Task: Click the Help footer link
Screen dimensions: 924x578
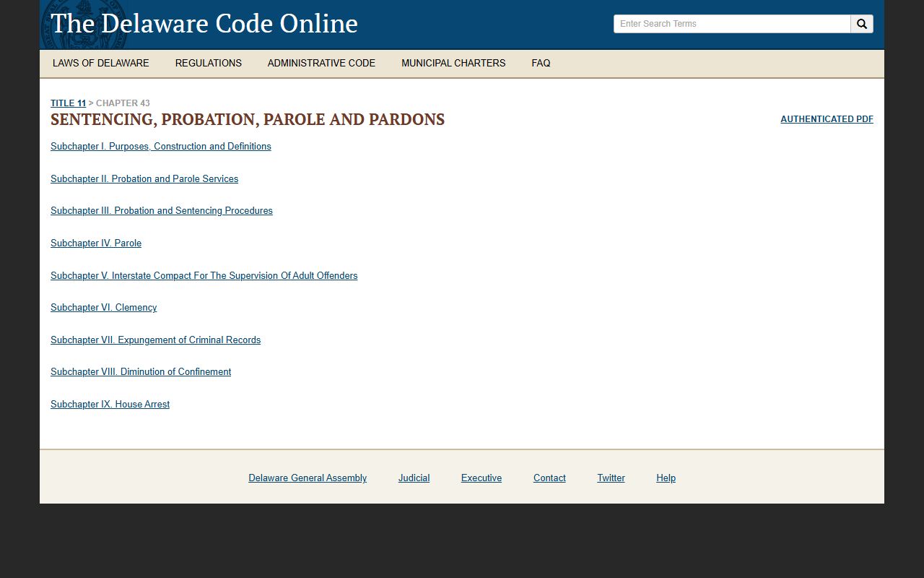Action: [x=666, y=478]
